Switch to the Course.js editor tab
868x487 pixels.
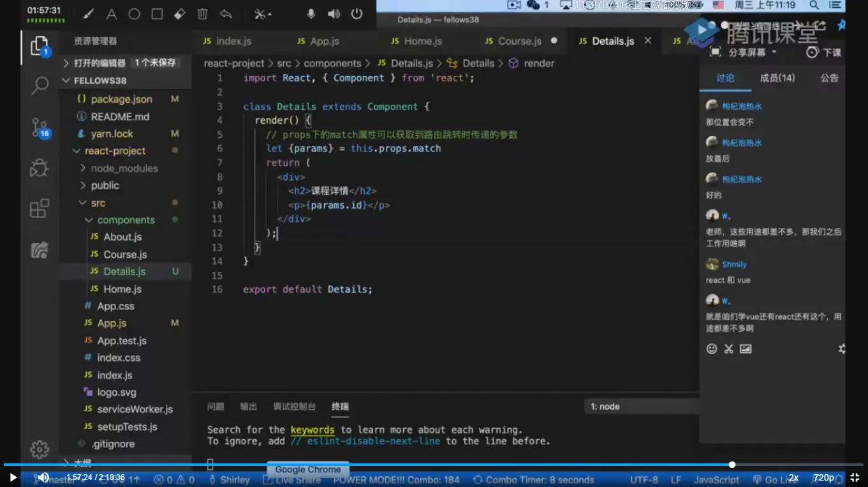(x=519, y=41)
